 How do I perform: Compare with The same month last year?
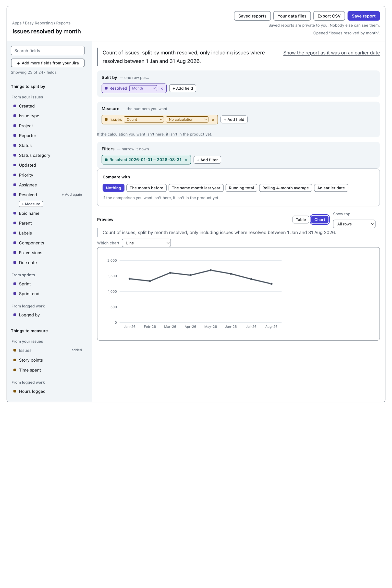click(196, 188)
